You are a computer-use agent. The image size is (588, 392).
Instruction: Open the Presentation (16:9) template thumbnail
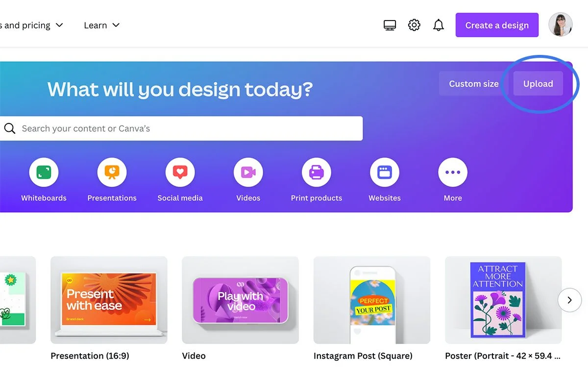tap(109, 300)
